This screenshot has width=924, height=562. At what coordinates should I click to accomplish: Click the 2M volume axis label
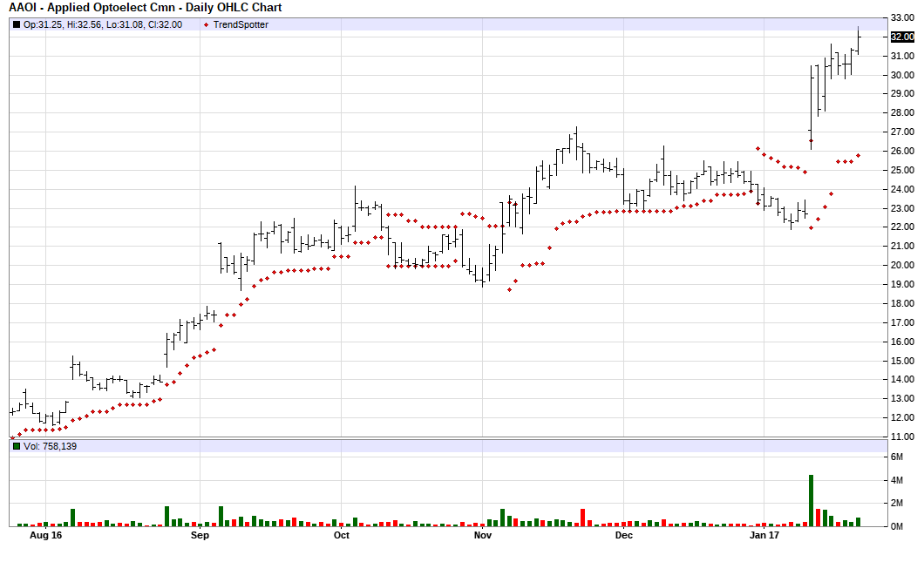click(896, 503)
